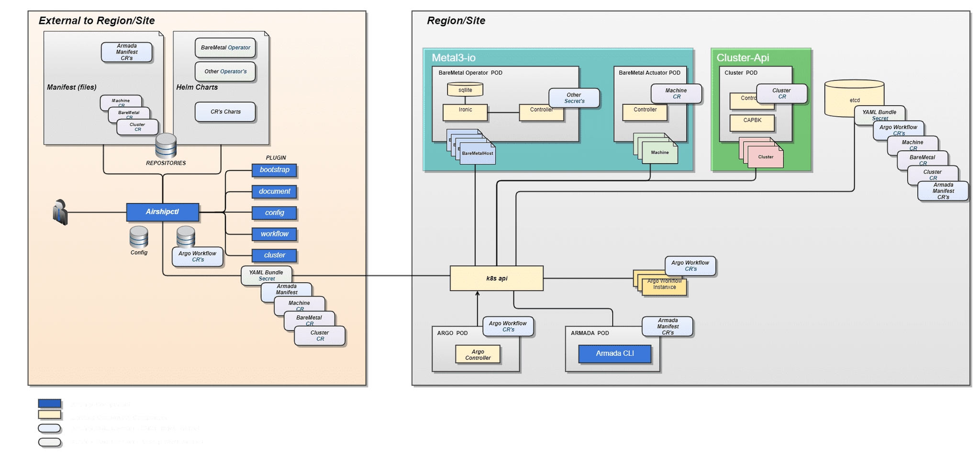Viewport: 980px width, 455px height.
Task: Click the green Machine document stack
Action: pos(656,148)
